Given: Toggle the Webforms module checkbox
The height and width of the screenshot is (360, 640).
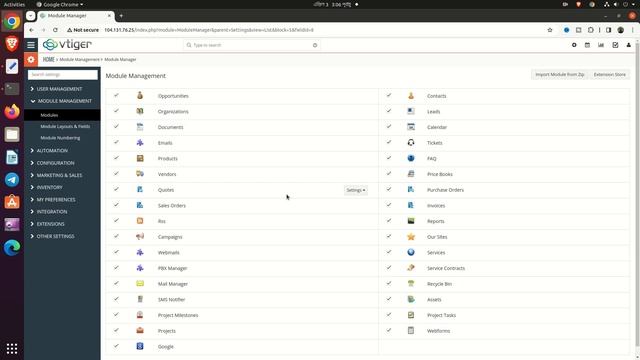Looking at the screenshot, I should click(389, 330).
